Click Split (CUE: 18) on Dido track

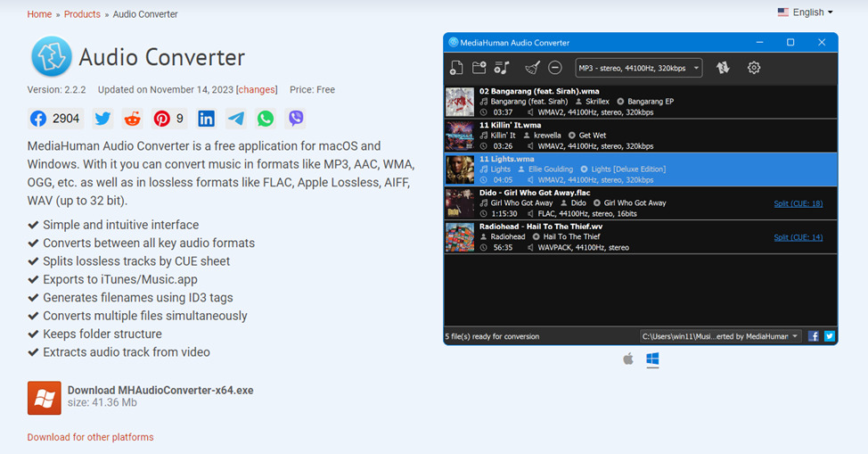[x=798, y=203]
